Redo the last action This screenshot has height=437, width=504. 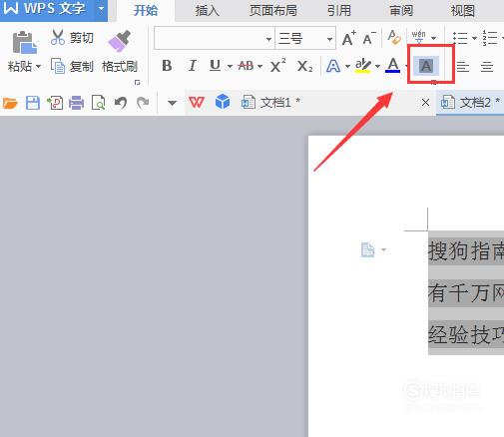point(143,103)
